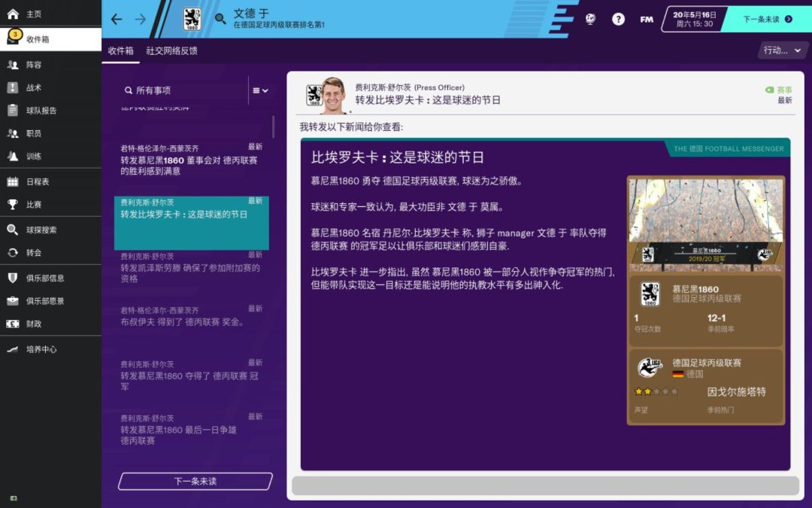Click the 下一条未读 button below message list

click(x=195, y=481)
